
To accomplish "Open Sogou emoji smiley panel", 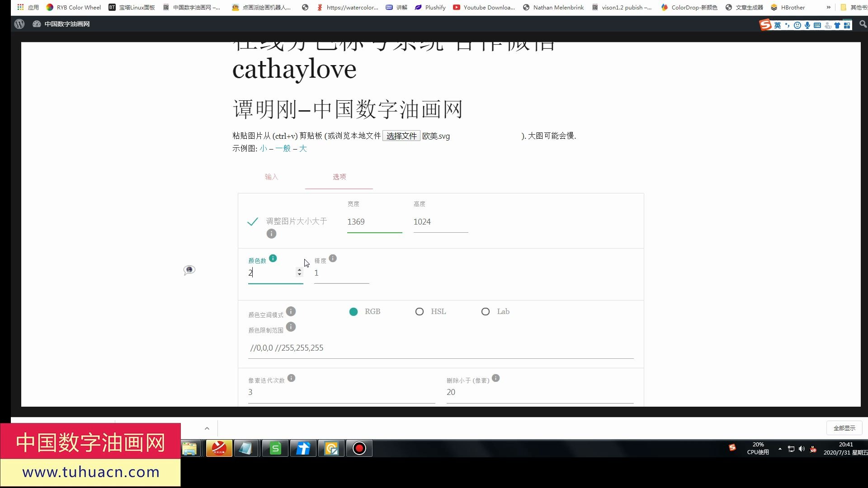I will pos(797,25).
